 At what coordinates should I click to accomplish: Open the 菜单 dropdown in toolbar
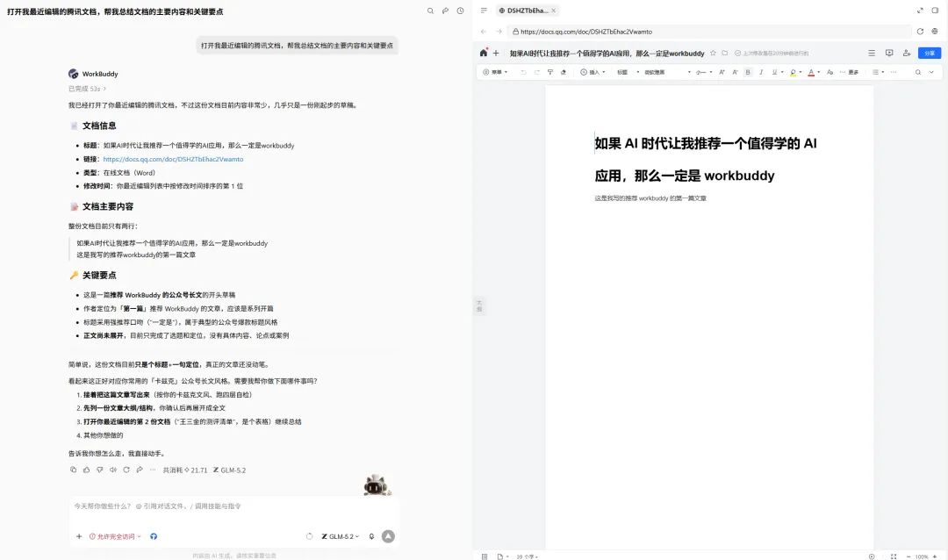pyautogui.click(x=495, y=72)
